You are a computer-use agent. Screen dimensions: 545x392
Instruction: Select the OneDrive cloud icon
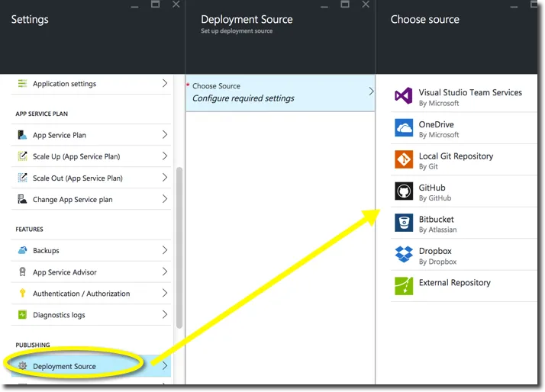coord(404,128)
